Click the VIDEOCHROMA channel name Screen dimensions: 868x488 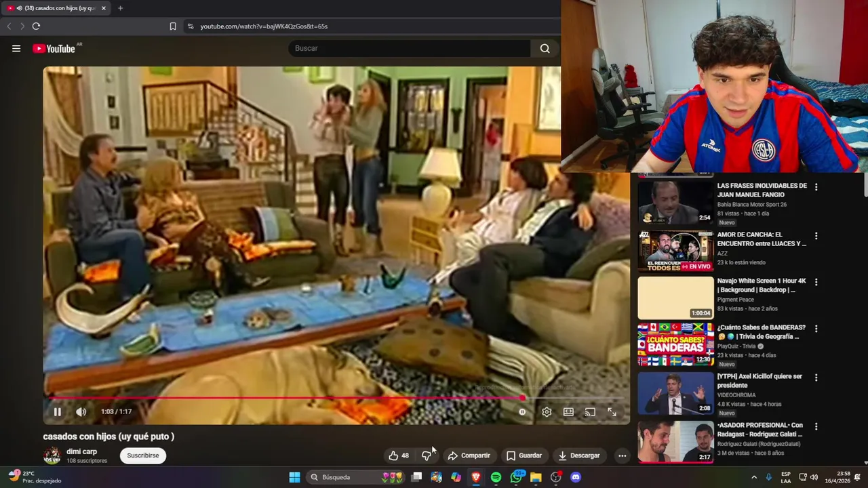pyautogui.click(x=736, y=395)
